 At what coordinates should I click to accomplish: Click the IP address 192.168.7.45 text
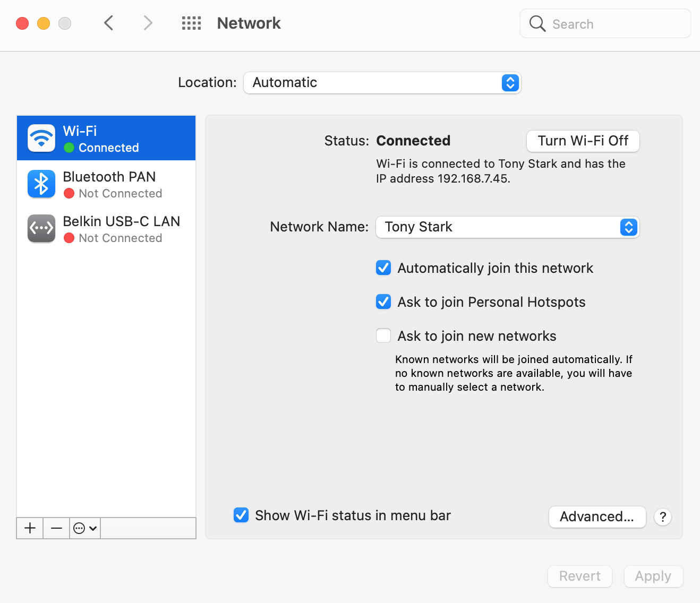click(x=443, y=179)
